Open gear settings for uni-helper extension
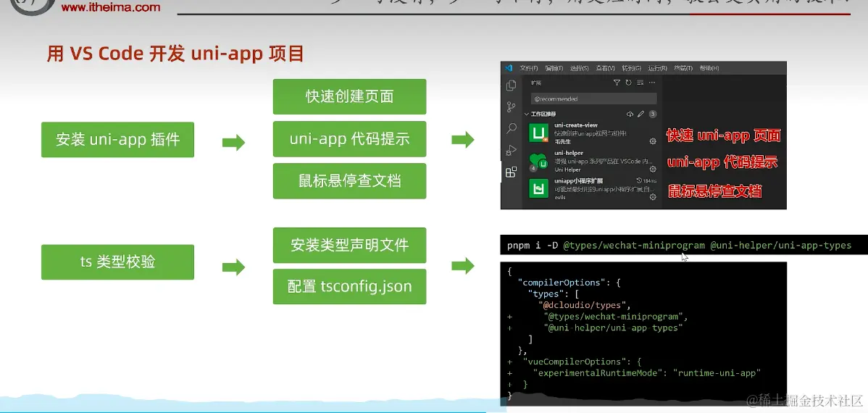The image size is (868, 413). (653, 169)
